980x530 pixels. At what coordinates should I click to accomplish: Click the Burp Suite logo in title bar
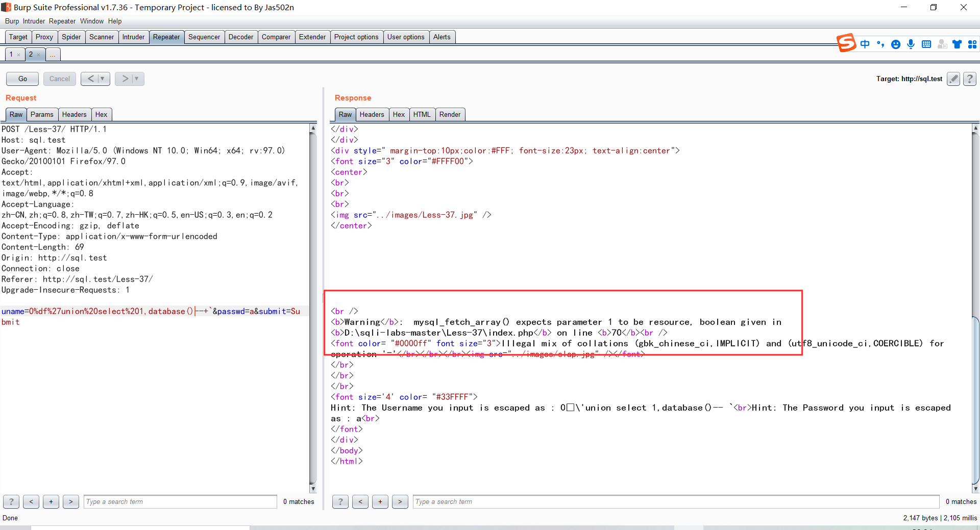click(6, 7)
